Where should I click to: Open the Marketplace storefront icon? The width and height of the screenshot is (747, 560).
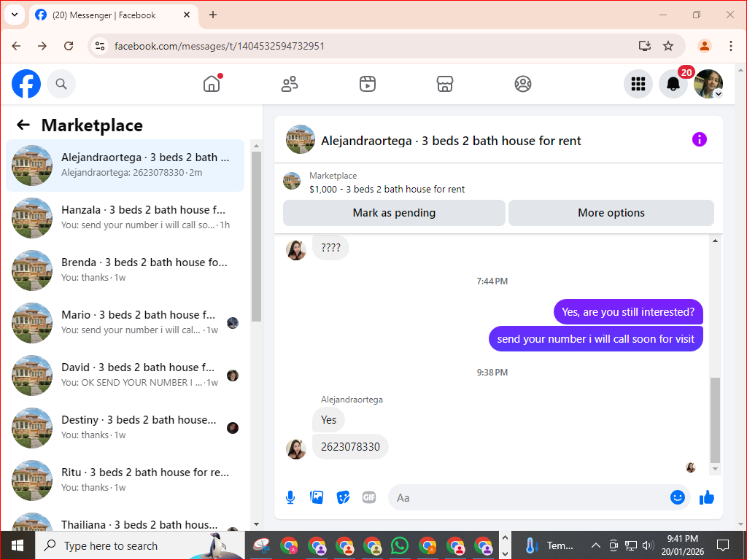pos(445,84)
